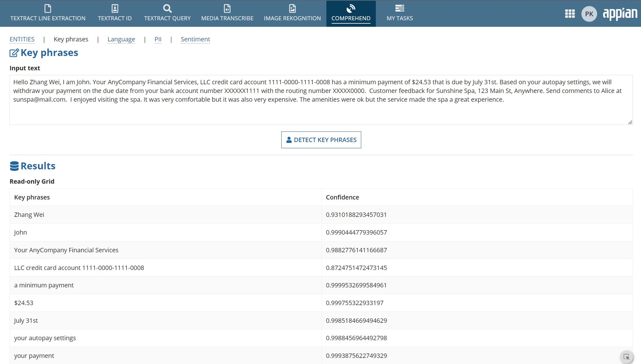The height and width of the screenshot is (364, 641).
Task: Click the edit icon beside Key phrases heading
Action: point(14,53)
